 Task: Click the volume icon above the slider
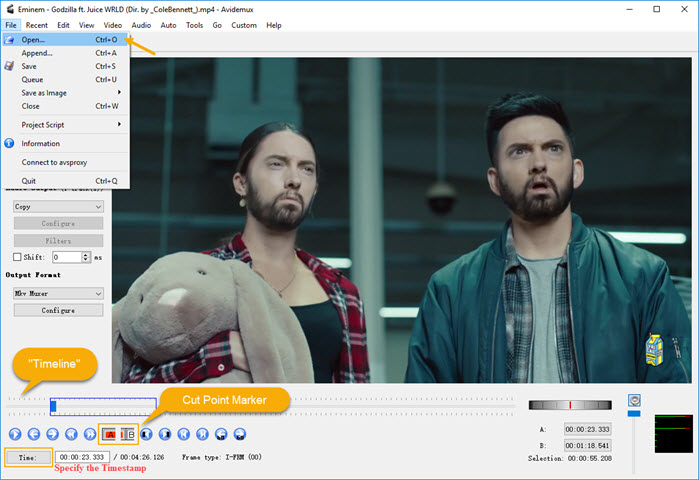634,400
